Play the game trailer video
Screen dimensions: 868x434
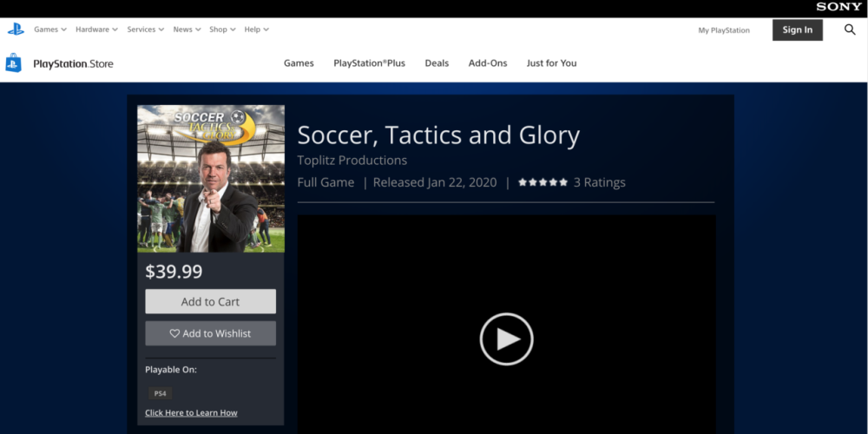[x=506, y=339]
